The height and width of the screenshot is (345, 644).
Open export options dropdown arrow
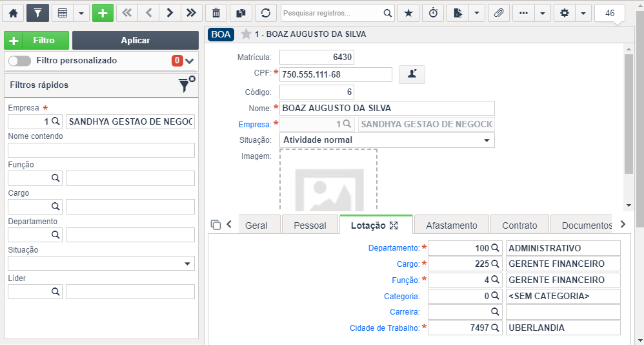coord(477,13)
